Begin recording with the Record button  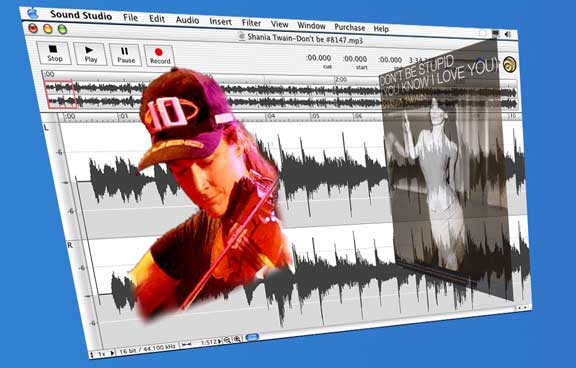pyautogui.click(x=159, y=56)
